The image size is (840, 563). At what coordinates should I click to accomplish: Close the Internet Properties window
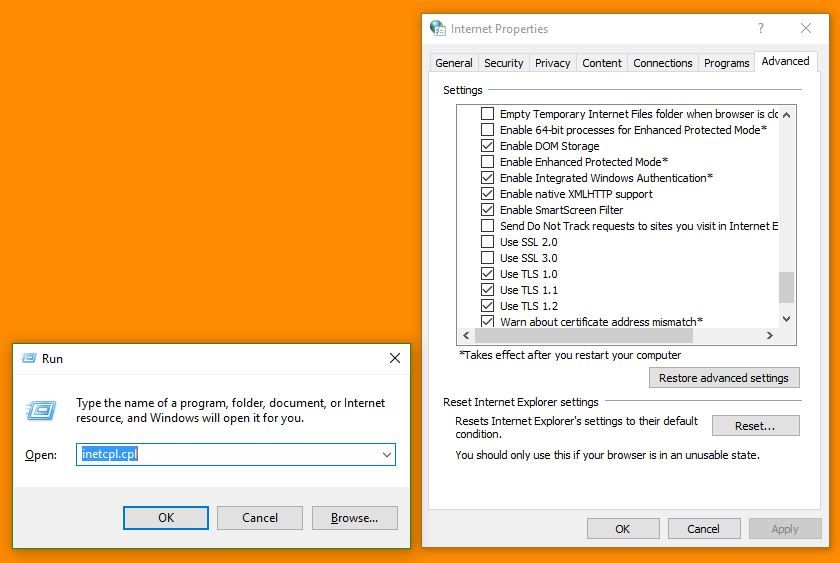(806, 29)
